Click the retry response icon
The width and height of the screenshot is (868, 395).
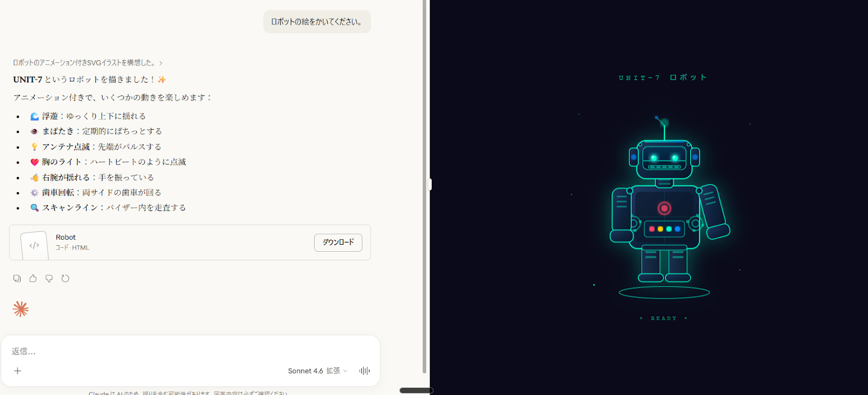65,278
